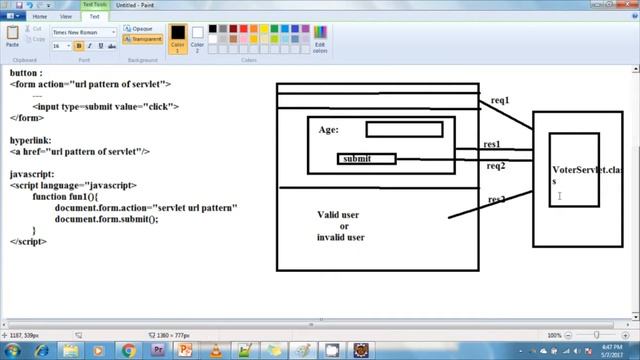The image size is (640, 360).
Task: Toggle Bold formatting
Action: tap(79, 46)
